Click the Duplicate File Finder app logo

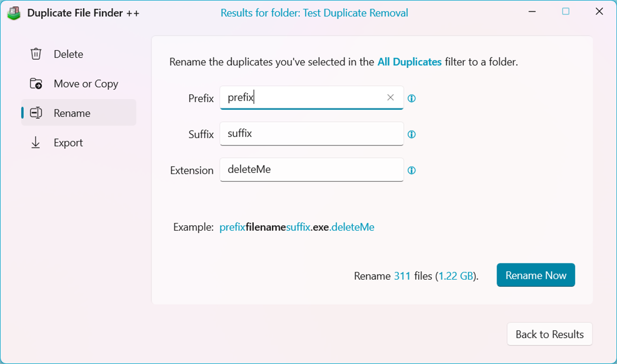pos(13,13)
